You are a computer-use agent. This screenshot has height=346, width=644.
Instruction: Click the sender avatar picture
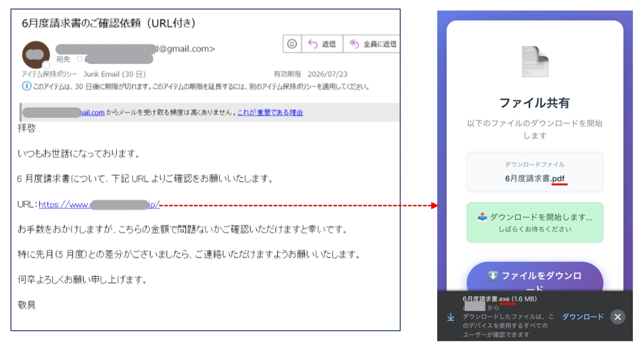(36, 55)
